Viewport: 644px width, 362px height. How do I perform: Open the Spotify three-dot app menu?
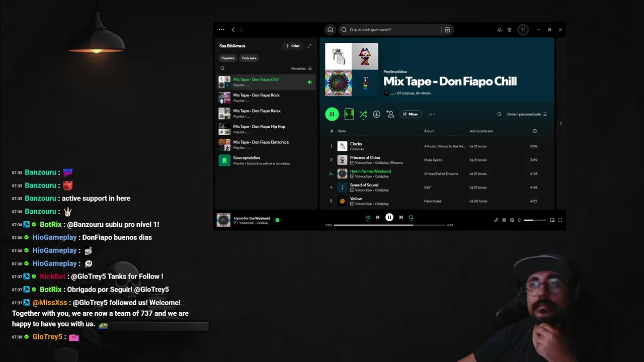(x=221, y=30)
